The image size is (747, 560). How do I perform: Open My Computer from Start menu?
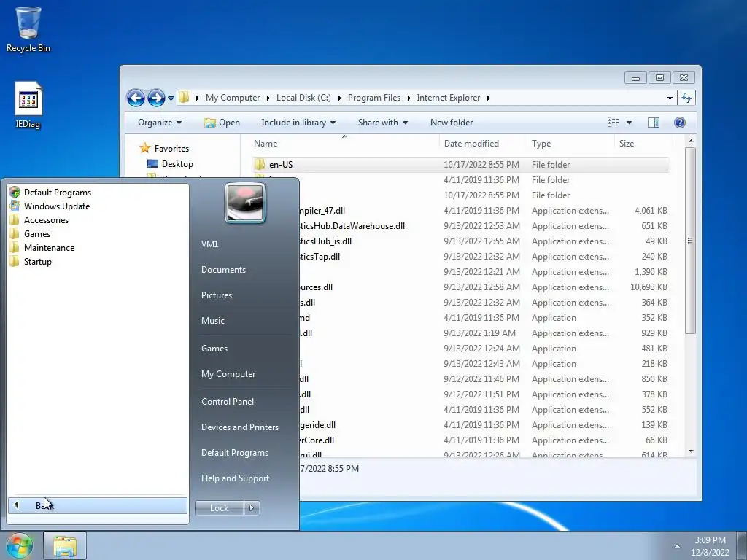pos(228,374)
